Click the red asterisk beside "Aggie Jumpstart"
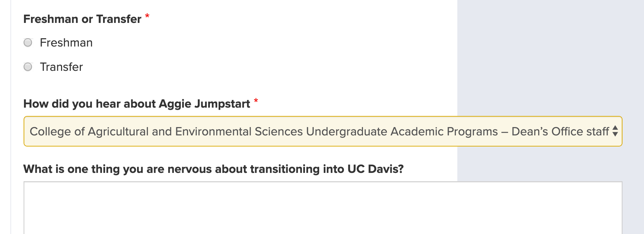This screenshot has height=234, width=644. point(256,101)
